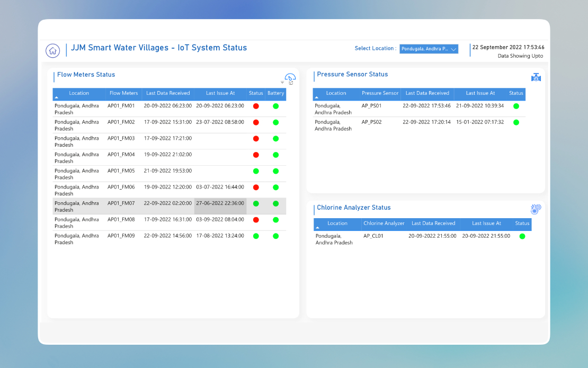588x368 pixels.
Task: Click red status dot for AP01_FM04
Action: (256, 155)
